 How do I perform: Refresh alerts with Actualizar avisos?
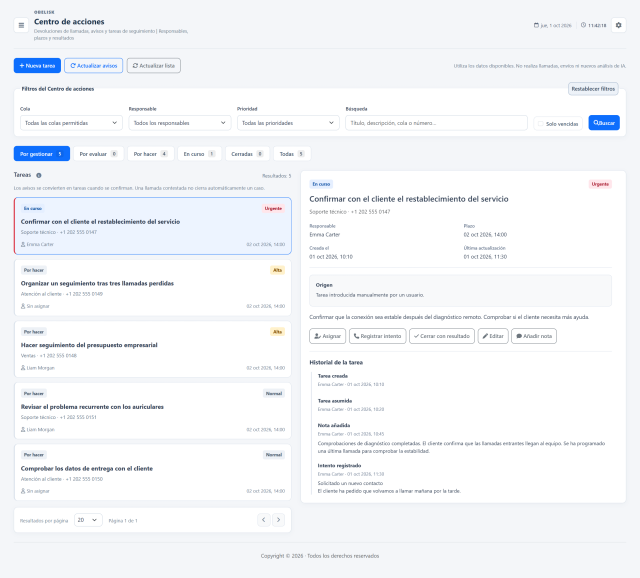point(93,66)
